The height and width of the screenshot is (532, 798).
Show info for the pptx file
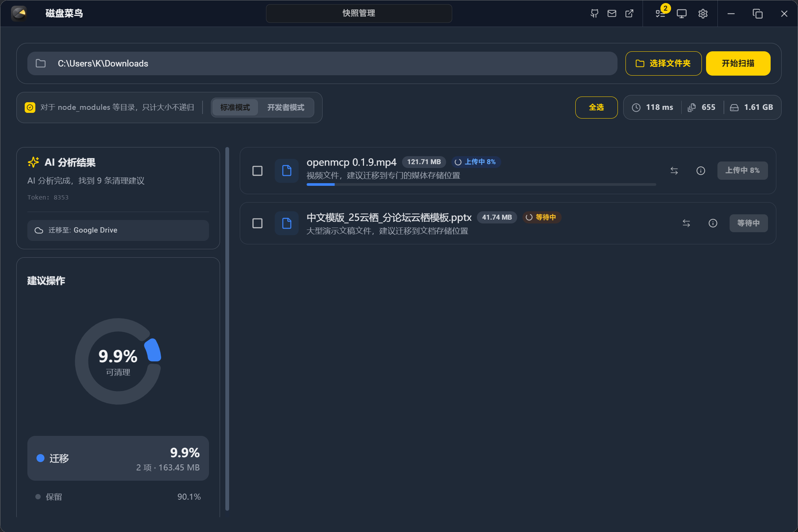pyautogui.click(x=713, y=223)
